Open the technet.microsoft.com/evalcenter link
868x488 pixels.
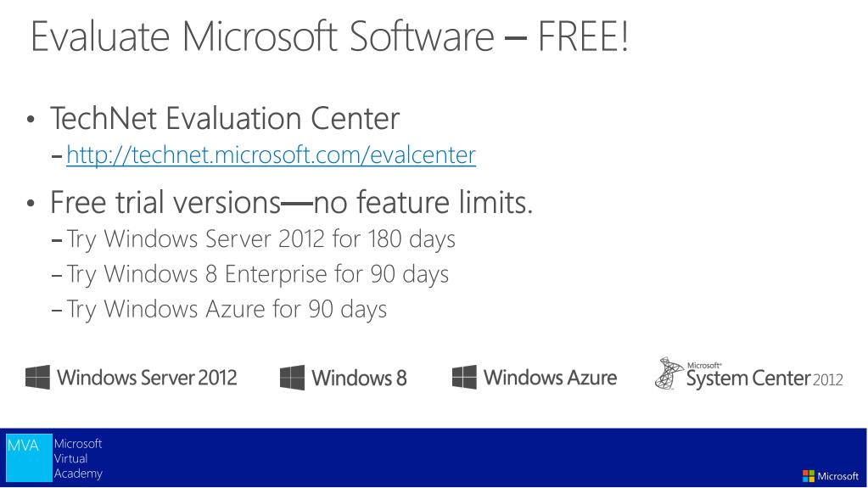(271, 155)
